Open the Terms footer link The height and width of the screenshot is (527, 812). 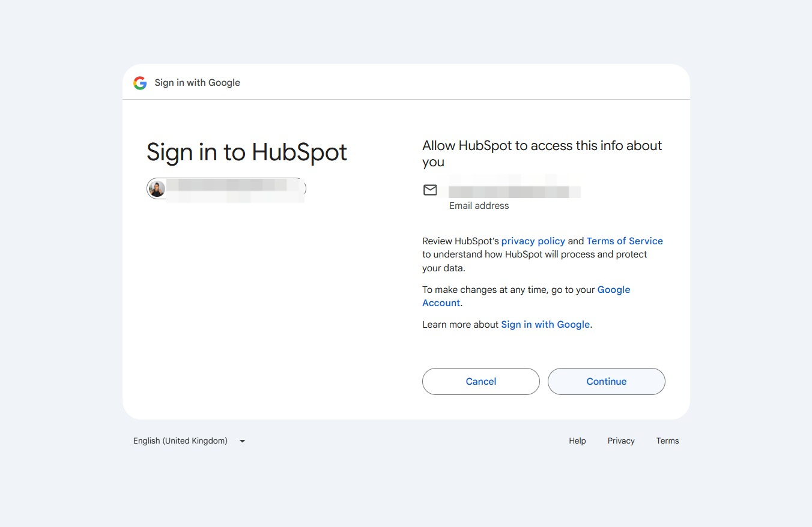click(667, 441)
